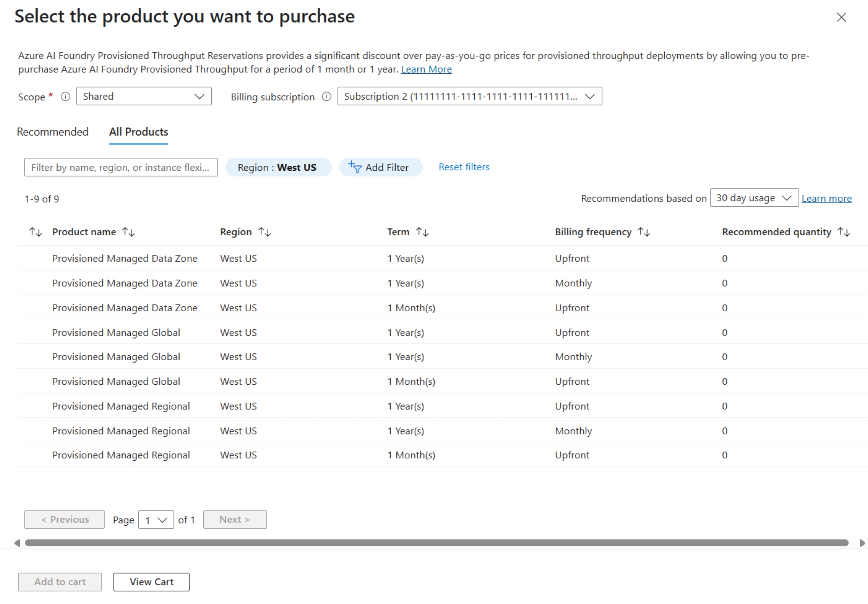The image size is (868, 604).
Task: Open the Scope dropdown showing Shared
Action: click(144, 96)
